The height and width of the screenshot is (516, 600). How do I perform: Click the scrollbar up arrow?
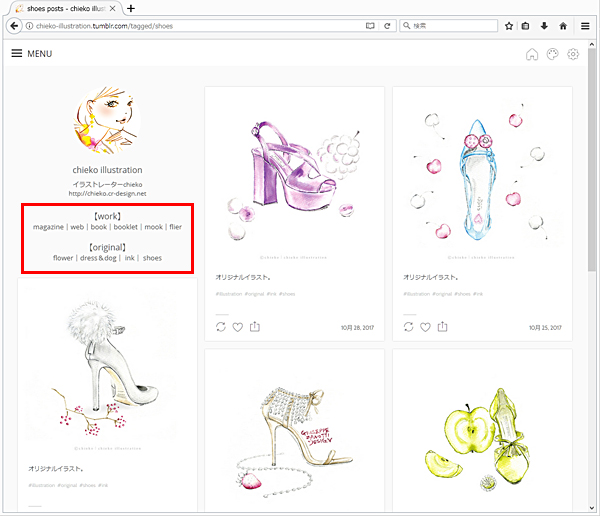tap(592, 44)
